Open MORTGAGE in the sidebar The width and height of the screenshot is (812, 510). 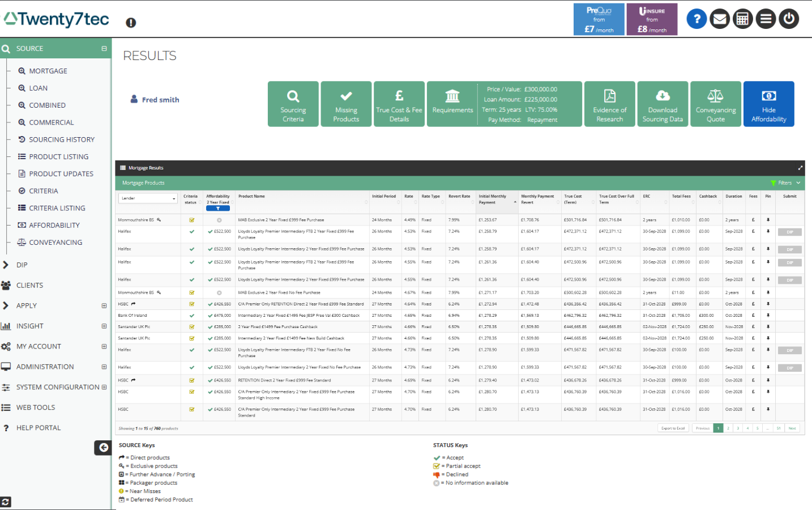pos(48,71)
